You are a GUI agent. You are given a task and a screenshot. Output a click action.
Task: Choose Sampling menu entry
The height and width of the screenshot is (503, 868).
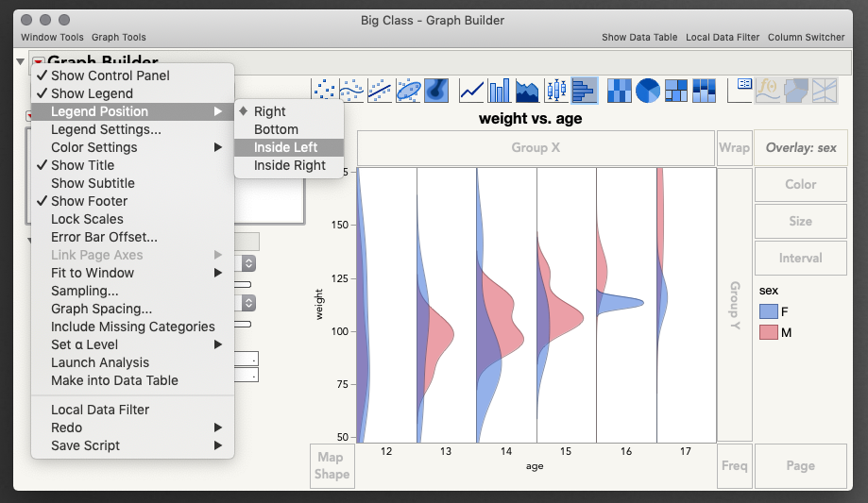pos(133,291)
